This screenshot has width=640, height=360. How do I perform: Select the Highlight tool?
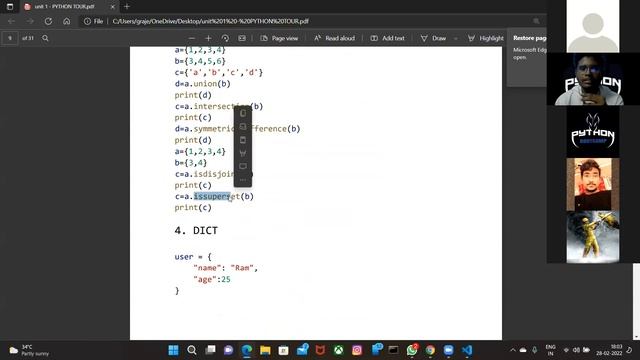pyautogui.click(x=486, y=38)
